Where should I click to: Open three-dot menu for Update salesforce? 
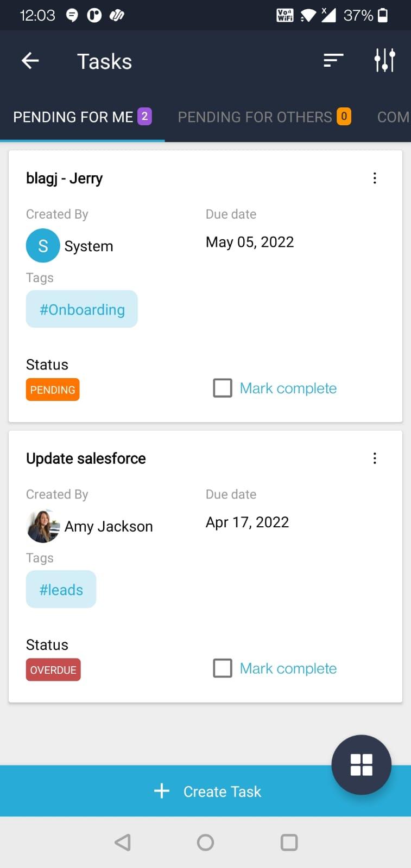[375, 458]
